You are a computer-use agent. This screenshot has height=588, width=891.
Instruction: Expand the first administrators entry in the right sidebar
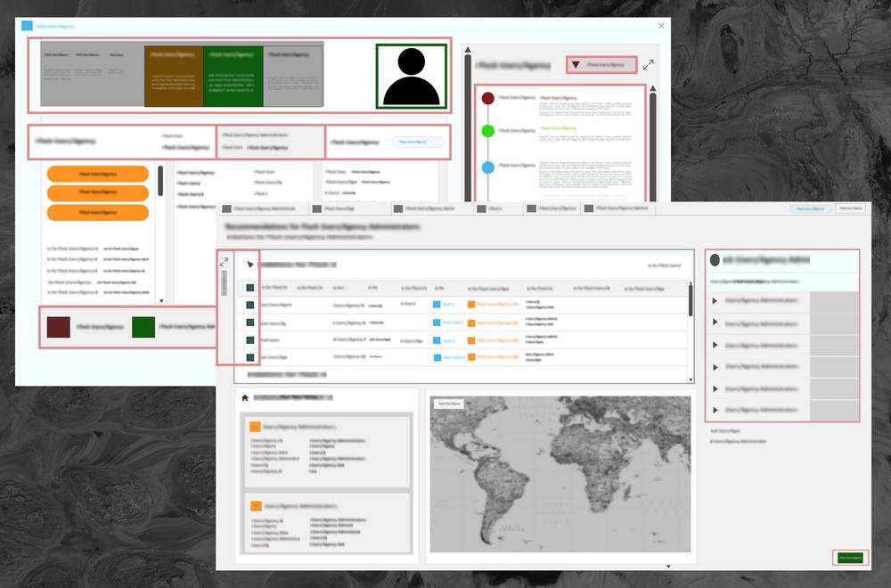(x=713, y=300)
